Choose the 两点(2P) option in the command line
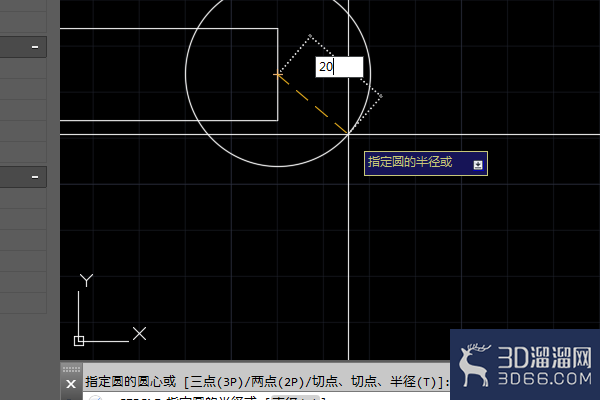This screenshot has width=600, height=400. coord(278,382)
